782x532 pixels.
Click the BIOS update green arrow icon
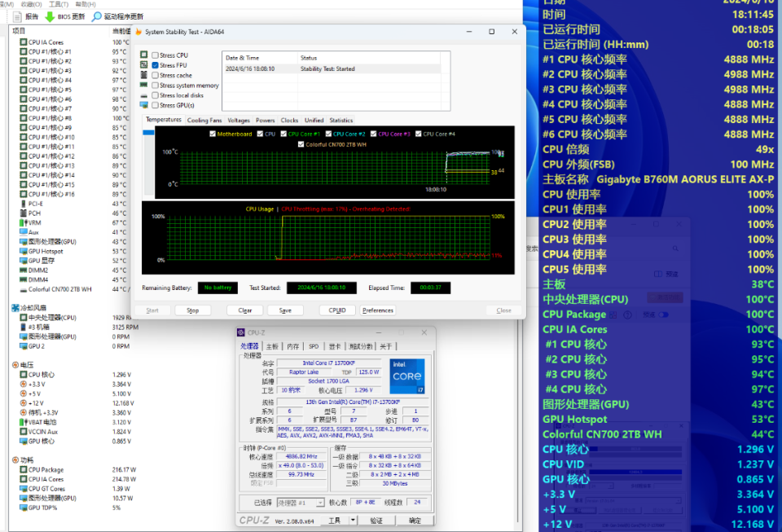tap(50, 16)
